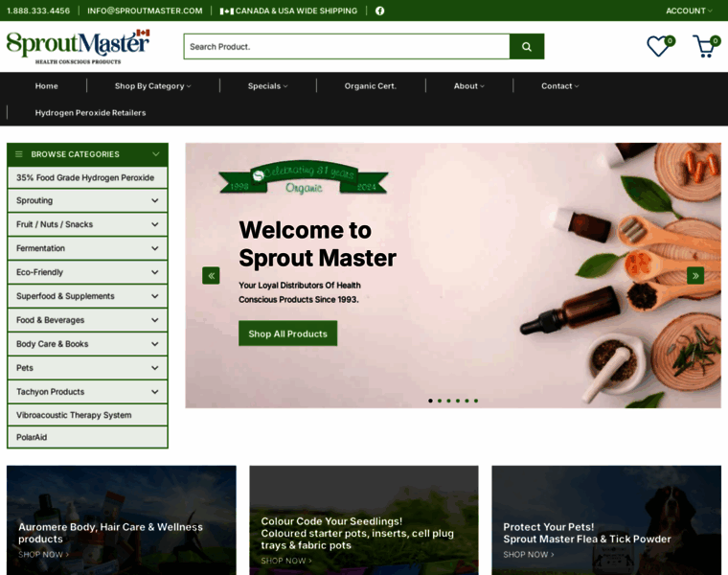Click Shop Now under Auromere products
728x575 pixels.
point(44,555)
